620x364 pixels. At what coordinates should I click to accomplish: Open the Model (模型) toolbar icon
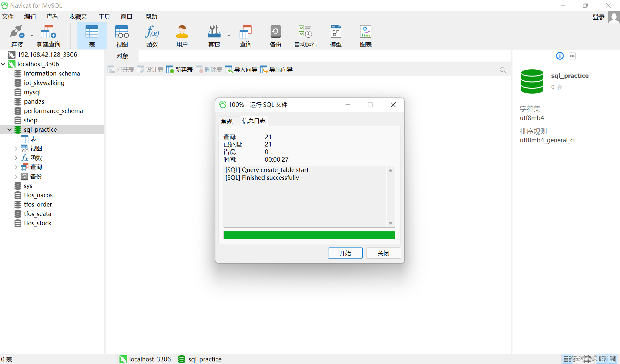tap(336, 36)
